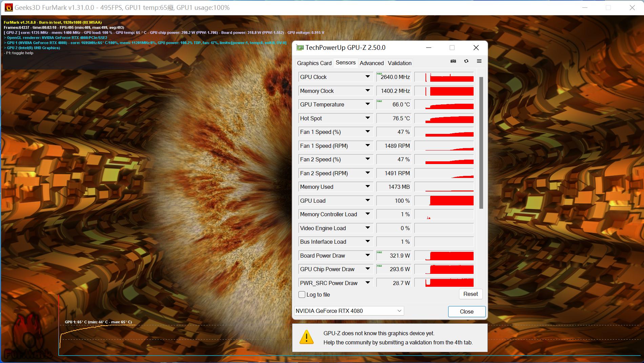The height and width of the screenshot is (363, 644).
Task: Click the GPU-Z title bar app icon
Action: [300, 48]
